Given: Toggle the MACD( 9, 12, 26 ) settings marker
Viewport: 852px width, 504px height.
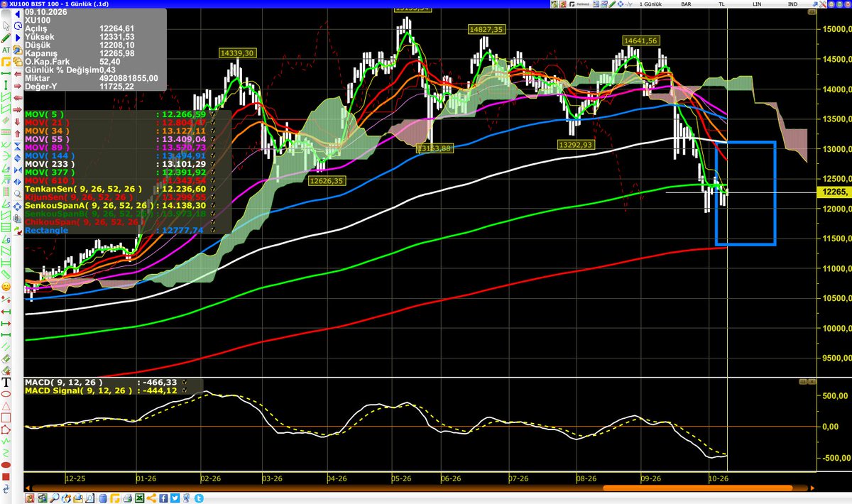Looking at the screenshot, I should 185,382.
